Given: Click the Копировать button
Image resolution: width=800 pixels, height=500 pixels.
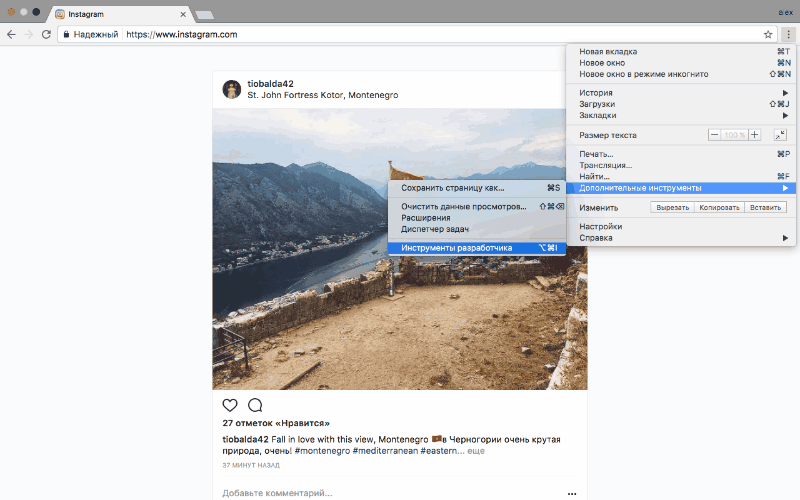Looking at the screenshot, I should (x=719, y=208).
